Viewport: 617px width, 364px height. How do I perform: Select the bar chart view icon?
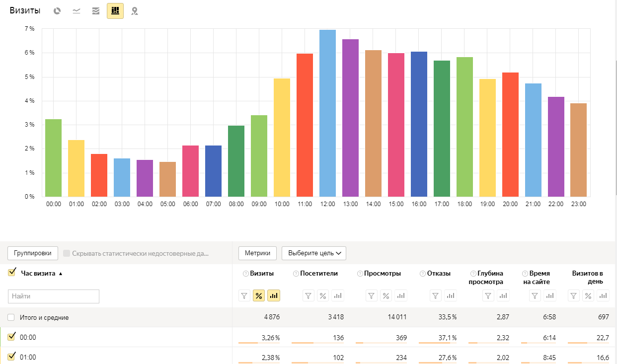click(x=115, y=11)
